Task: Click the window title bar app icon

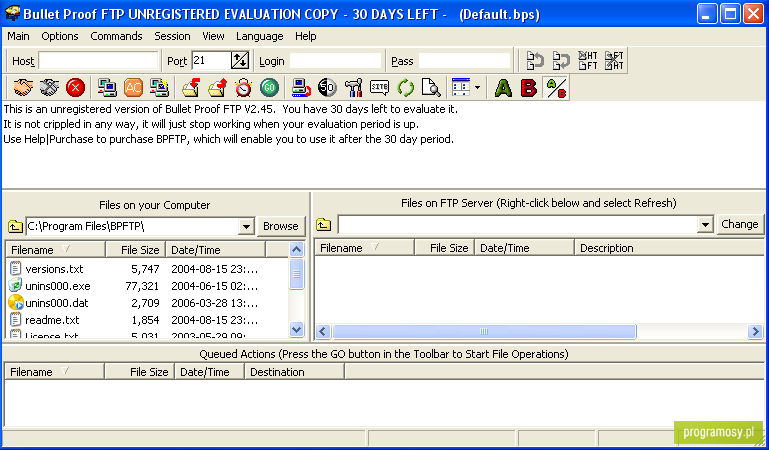Action: (x=12, y=13)
